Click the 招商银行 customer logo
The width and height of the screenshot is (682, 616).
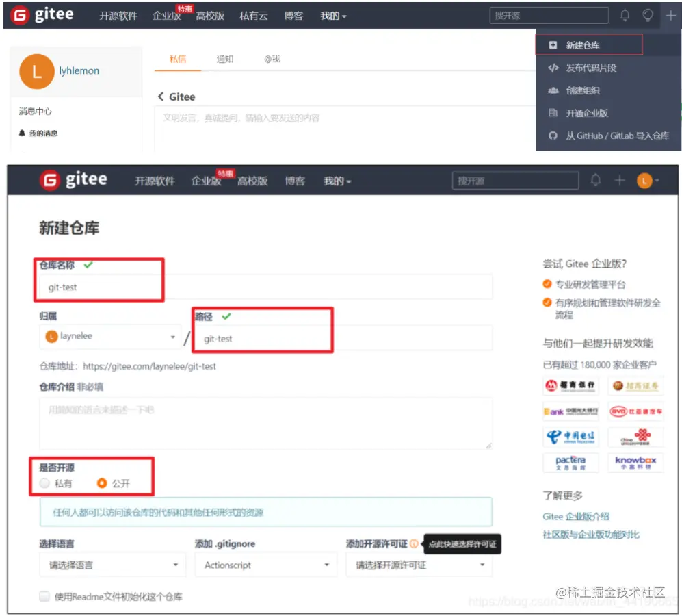pos(570,385)
